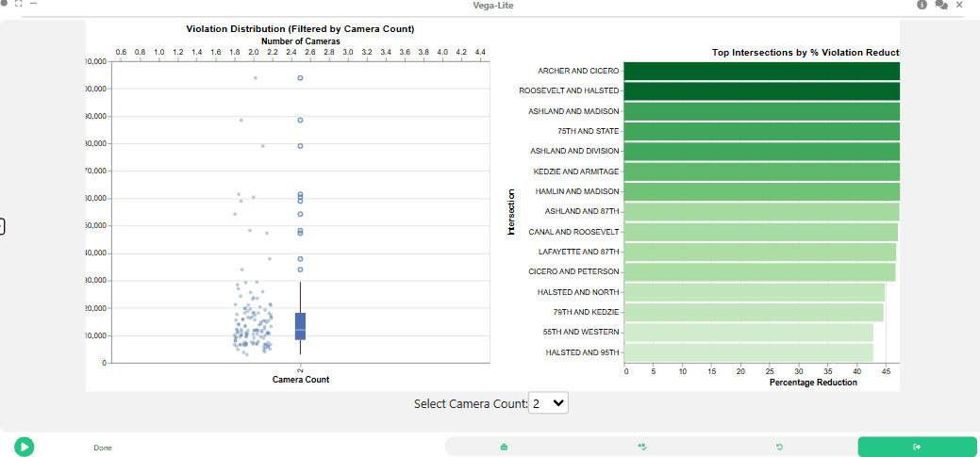Click the ROOSEVELT AND HALSTED bar
This screenshot has height=457, width=980.
[x=762, y=91]
